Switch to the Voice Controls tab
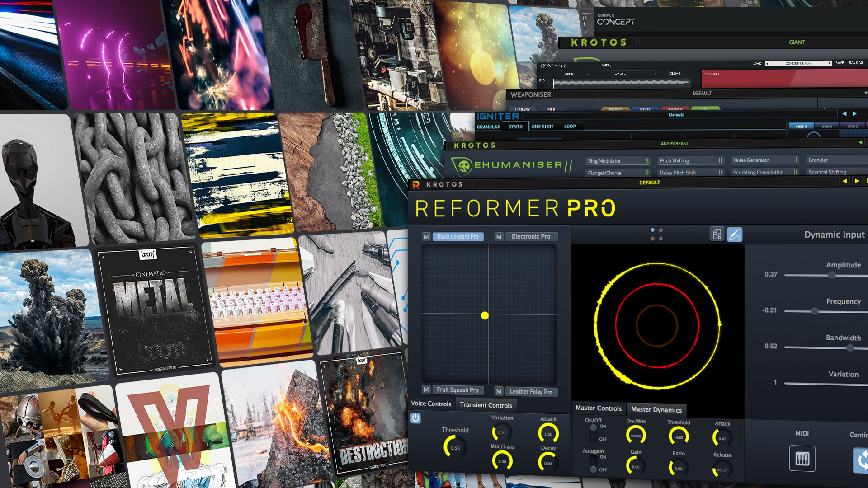 tap(431, 404)
